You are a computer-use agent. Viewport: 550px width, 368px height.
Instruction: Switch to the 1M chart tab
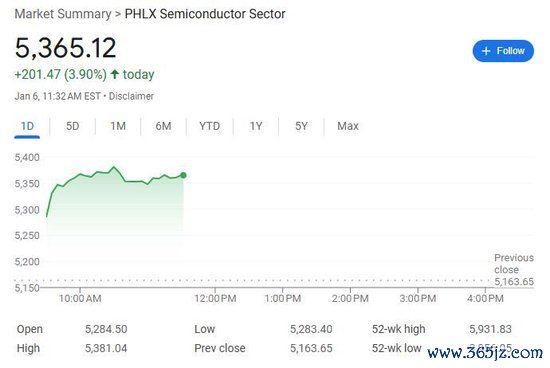[x=118, y=126]
